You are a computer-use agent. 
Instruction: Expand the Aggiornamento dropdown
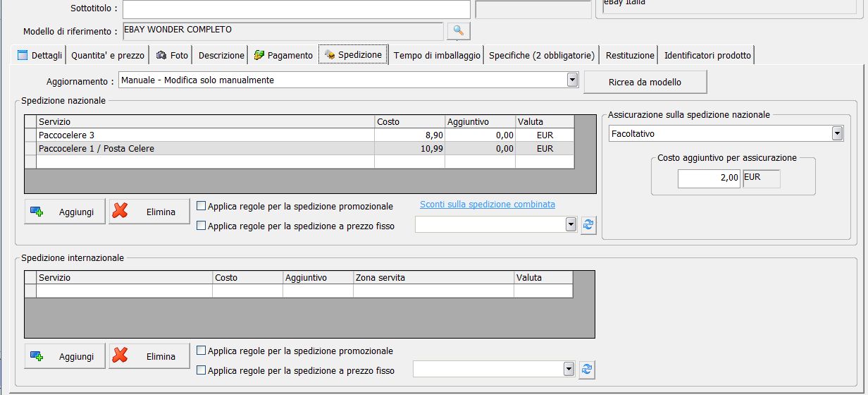572,80
